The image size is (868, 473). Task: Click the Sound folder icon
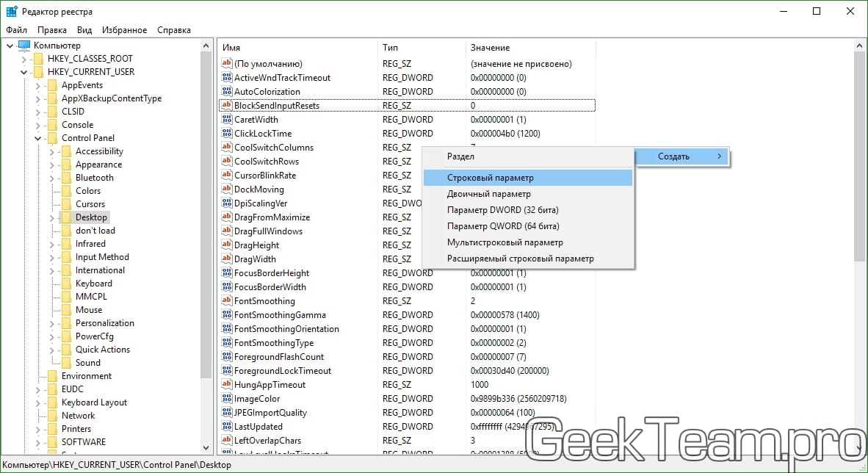click(x=66, y=363)
